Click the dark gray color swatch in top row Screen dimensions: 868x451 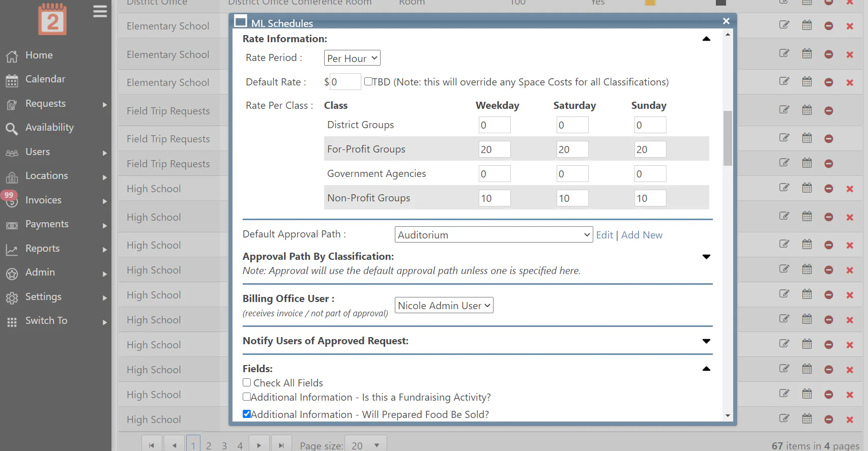click(x=720, y=3)
